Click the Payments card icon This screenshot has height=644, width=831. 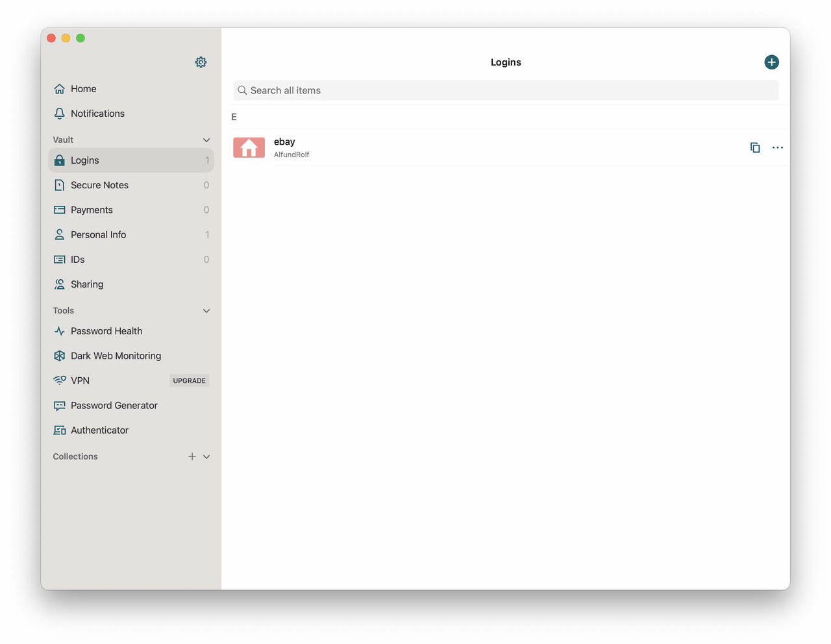[60, 210]
